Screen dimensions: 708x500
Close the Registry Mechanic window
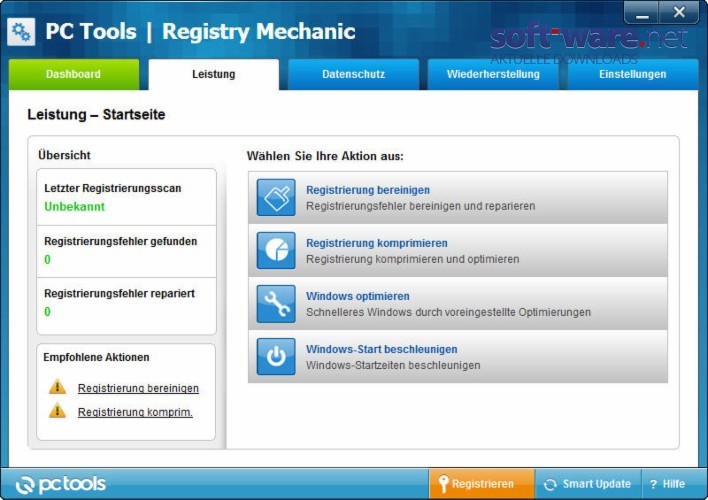[679, 13]
